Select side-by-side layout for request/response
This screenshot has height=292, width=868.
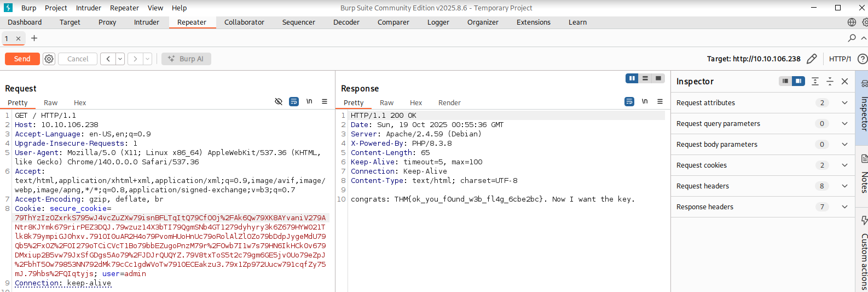point(632,78)
